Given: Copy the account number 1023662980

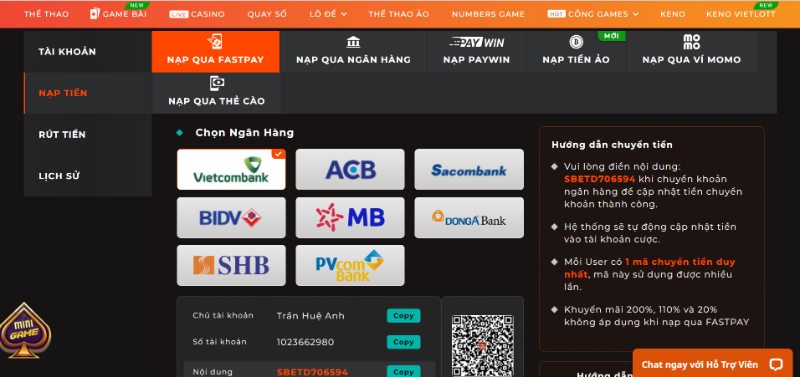Looking at the screenshot, I should [x=404, y=342].
